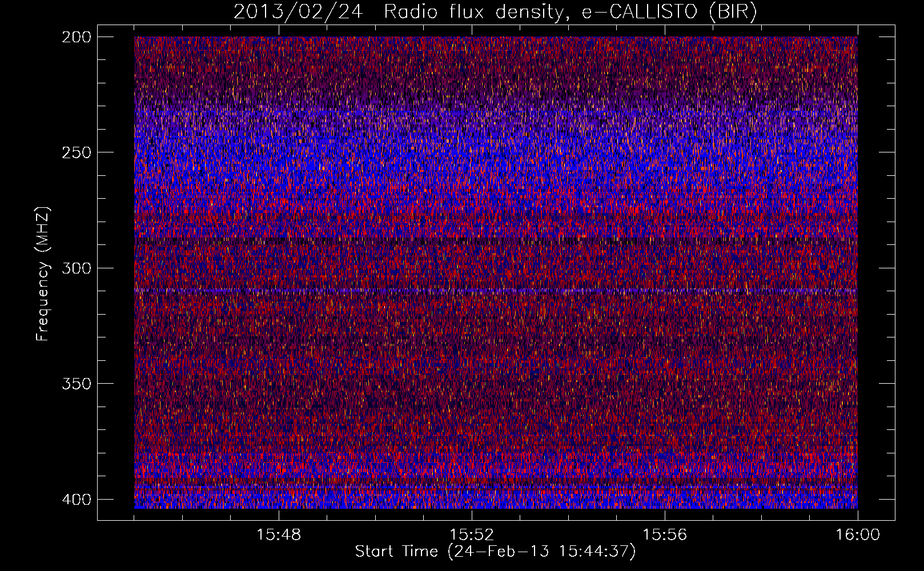Click the 'Start Time (24-Feb-13 15:44:37)' label

(x=495, y=552)
